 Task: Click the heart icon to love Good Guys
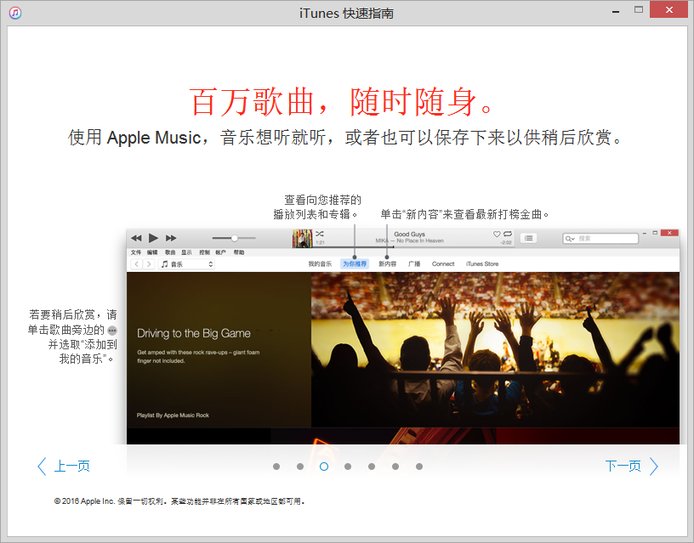pyautogui.click(x=497, y=234)
